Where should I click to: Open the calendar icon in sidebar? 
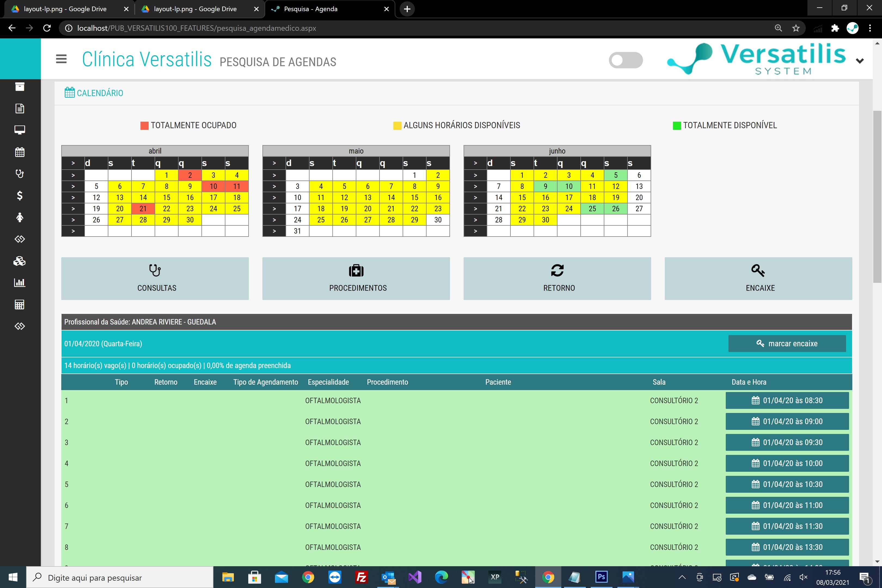(20, 152)
